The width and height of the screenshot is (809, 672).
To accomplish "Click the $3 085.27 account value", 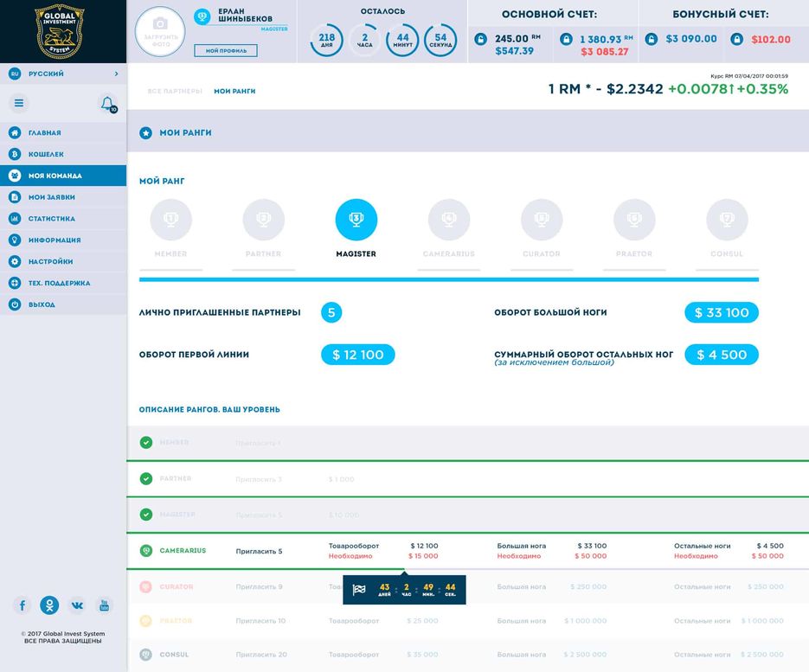I will (x=605, y=52).
